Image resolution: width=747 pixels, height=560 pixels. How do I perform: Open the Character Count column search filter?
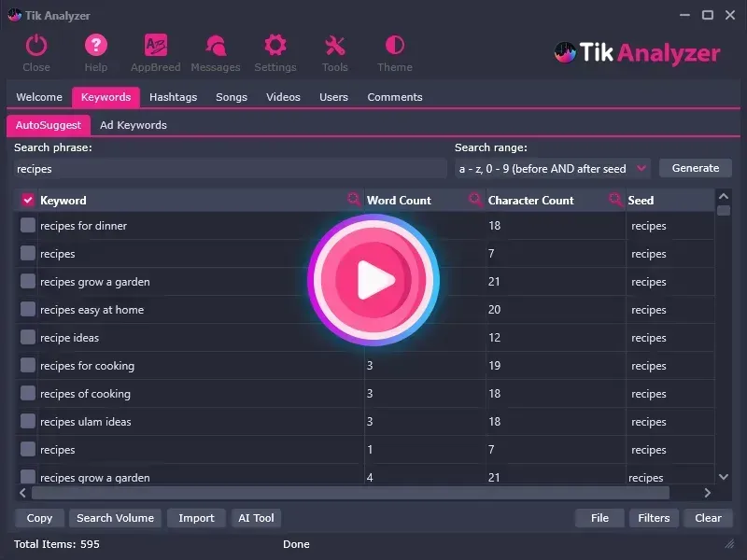(x=615, y=199)
